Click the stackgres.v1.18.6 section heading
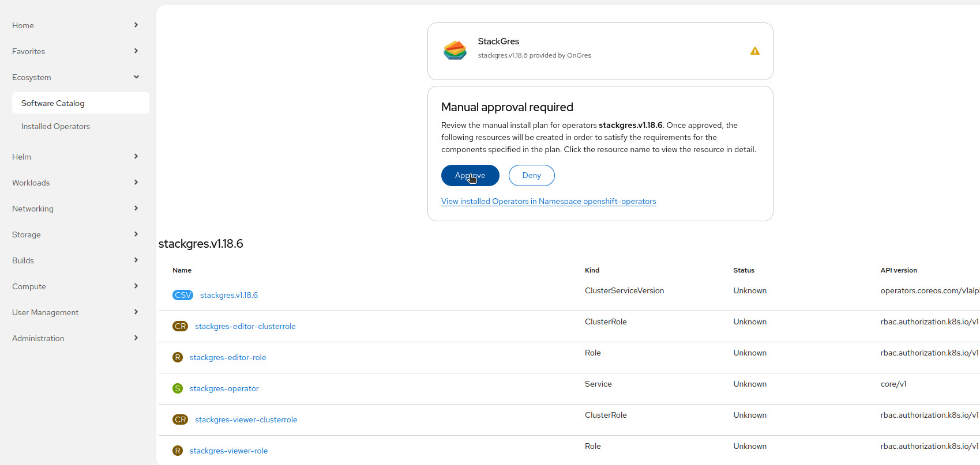The width and height of the screenshot is (980, 465). 201,244
